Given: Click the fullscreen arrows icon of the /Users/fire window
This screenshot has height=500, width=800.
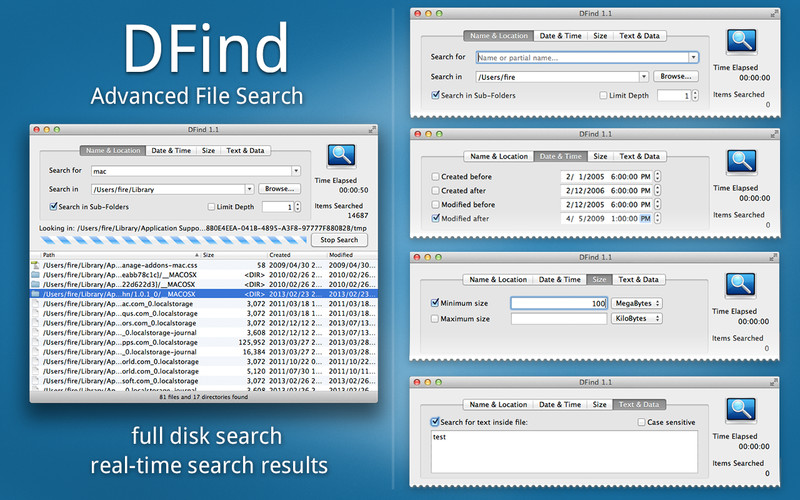Looking at the screenshot, I should pyautogui.click(x=774, y=14).
